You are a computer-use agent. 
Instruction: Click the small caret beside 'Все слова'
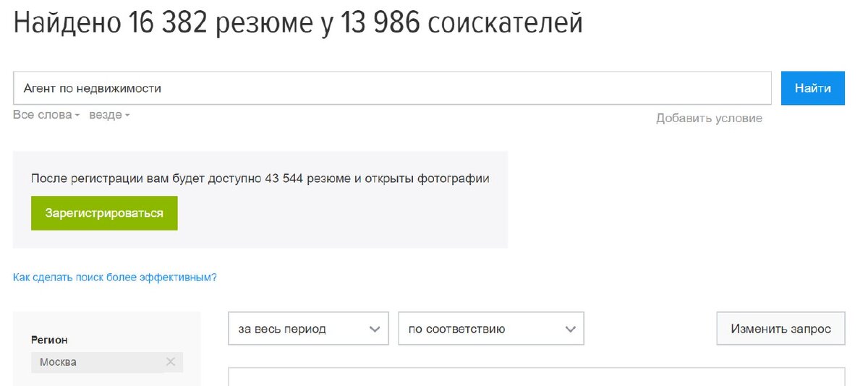pos(77,116)
